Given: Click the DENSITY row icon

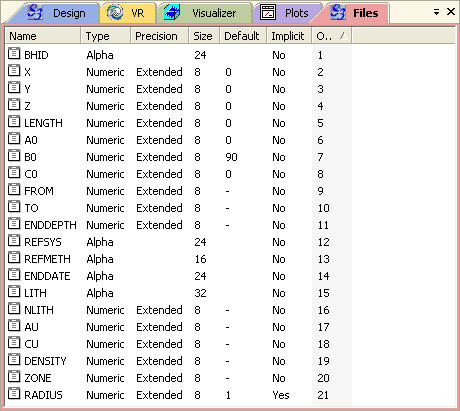Looking at the screenshot, I should [x=14, y=360].
